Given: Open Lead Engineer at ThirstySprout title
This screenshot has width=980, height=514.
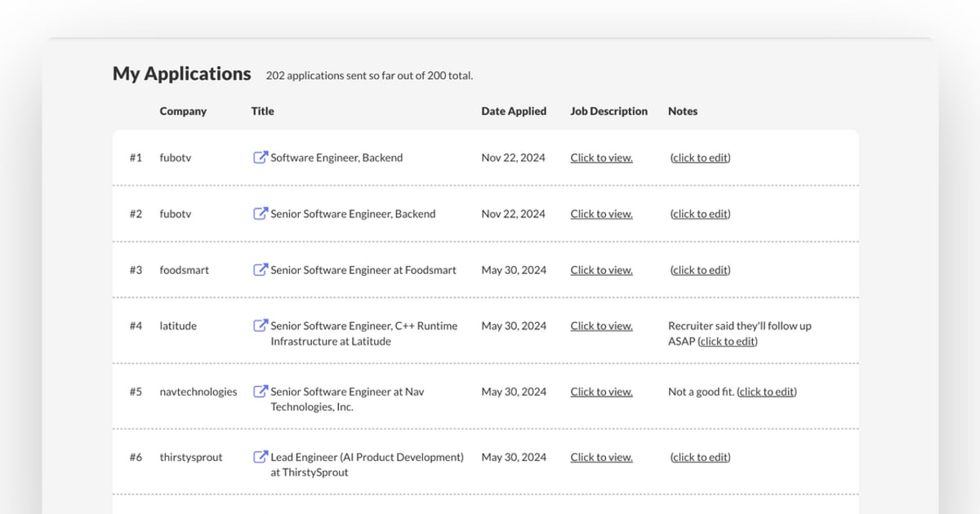Looking at the screenshot, I should [x=367, y=464].
